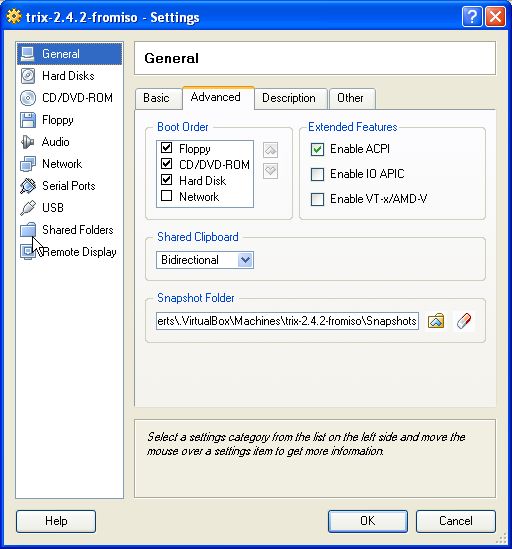Click the Remote Display monitor icon
512x549 pixels.
[x=28, y=252]
